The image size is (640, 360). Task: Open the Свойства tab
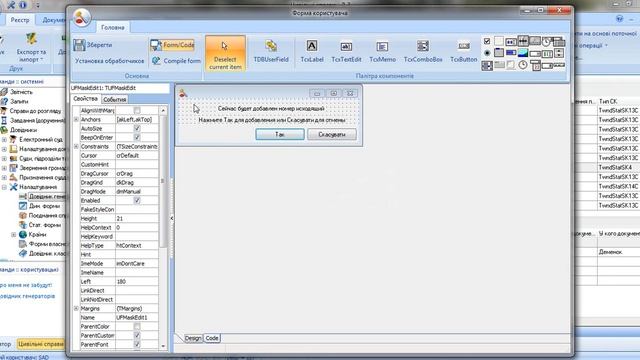pyautogui.click(x=86, y=99)
